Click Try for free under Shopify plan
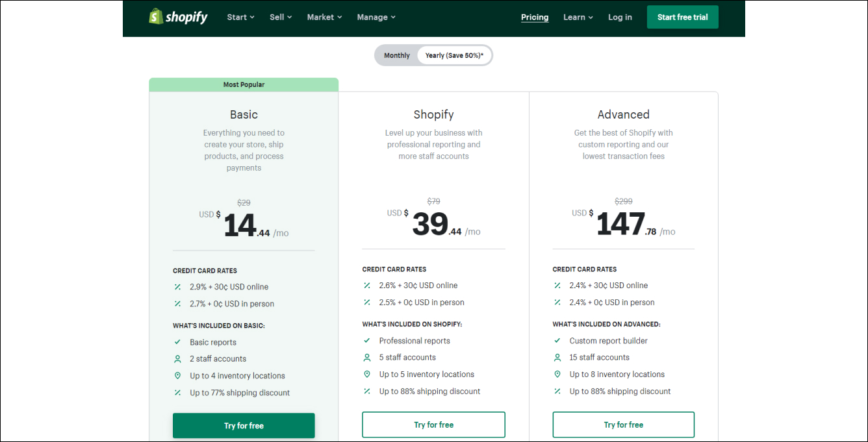The image size is (868, 442). click(x=433, y=425)
